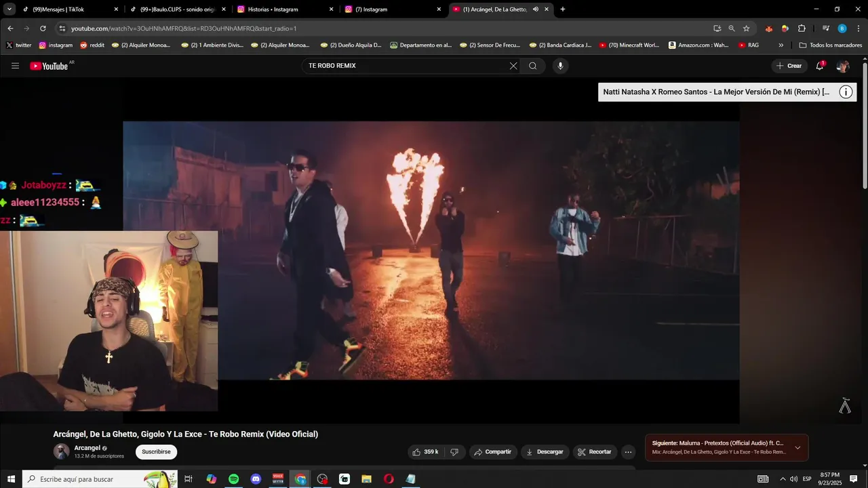Image resolution: width=868 pixels, height=488 pixels.
Task: Open more actions three-dot menu
Action: pos(628,452)
